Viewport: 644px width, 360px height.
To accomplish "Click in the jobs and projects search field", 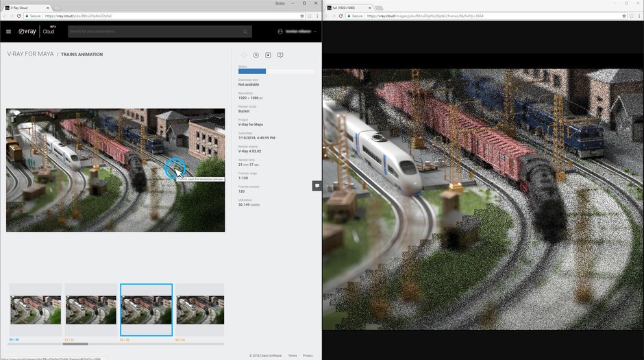I will tap(156, 32).
